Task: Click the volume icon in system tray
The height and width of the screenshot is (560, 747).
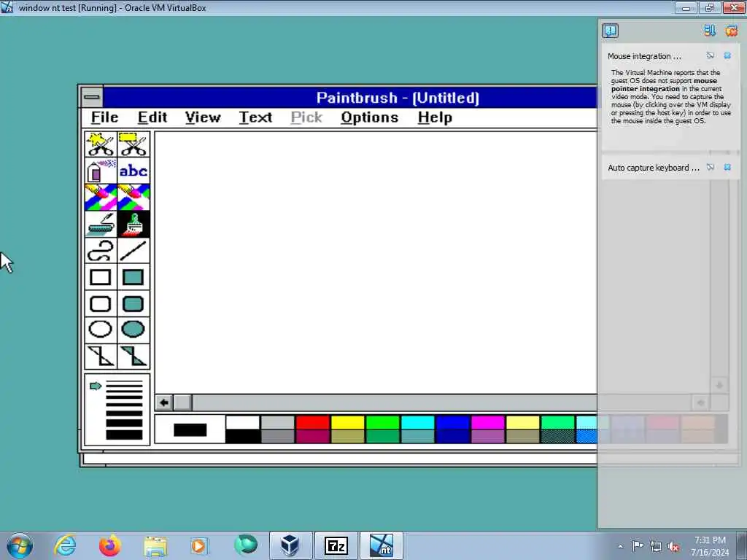Action: (x=673, y=546)
